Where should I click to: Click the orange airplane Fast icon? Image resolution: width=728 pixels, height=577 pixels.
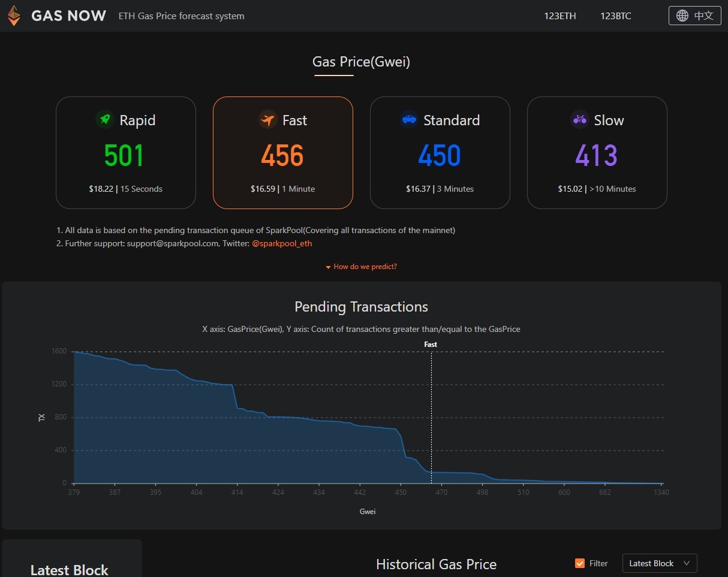click(267, 120)
